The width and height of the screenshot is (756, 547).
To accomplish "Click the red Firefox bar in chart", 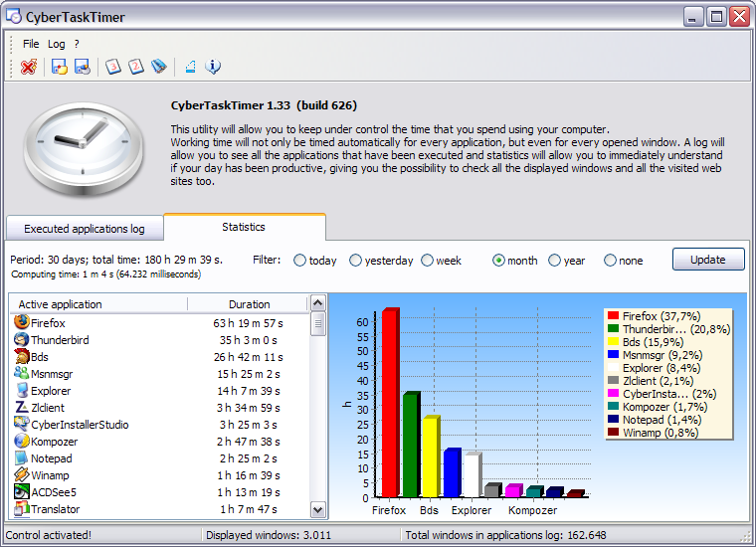I will point(390,403).
